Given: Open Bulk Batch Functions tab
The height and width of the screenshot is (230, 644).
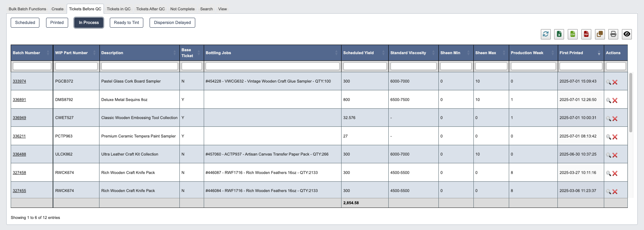Looking at the screenshot, I should (x=27, y=9).
